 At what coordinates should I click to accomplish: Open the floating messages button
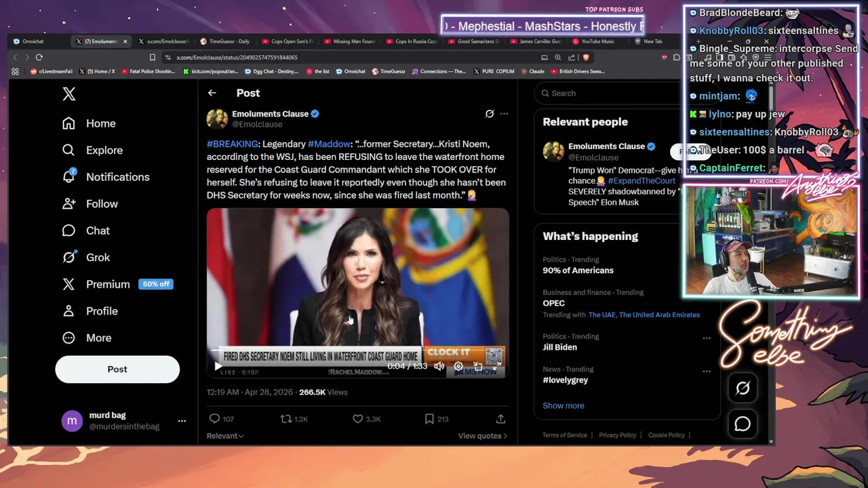(x=743, y=424)
